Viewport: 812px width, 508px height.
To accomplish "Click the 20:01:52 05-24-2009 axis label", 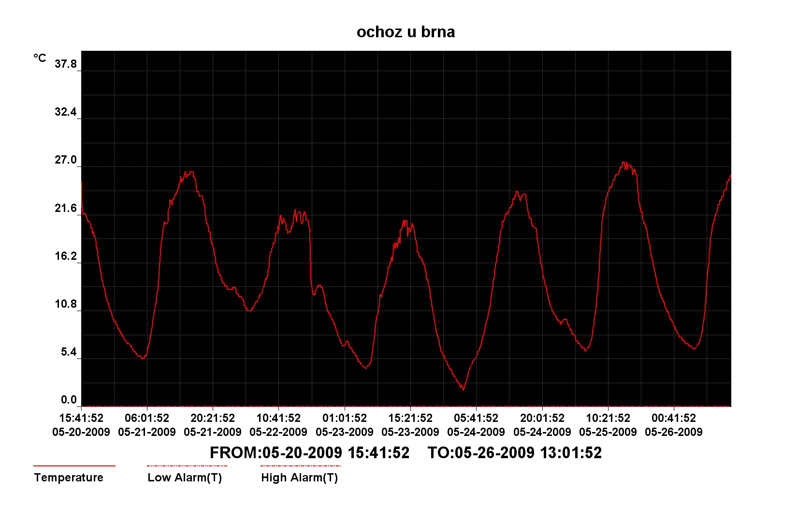I will click(x=542, y=425).
